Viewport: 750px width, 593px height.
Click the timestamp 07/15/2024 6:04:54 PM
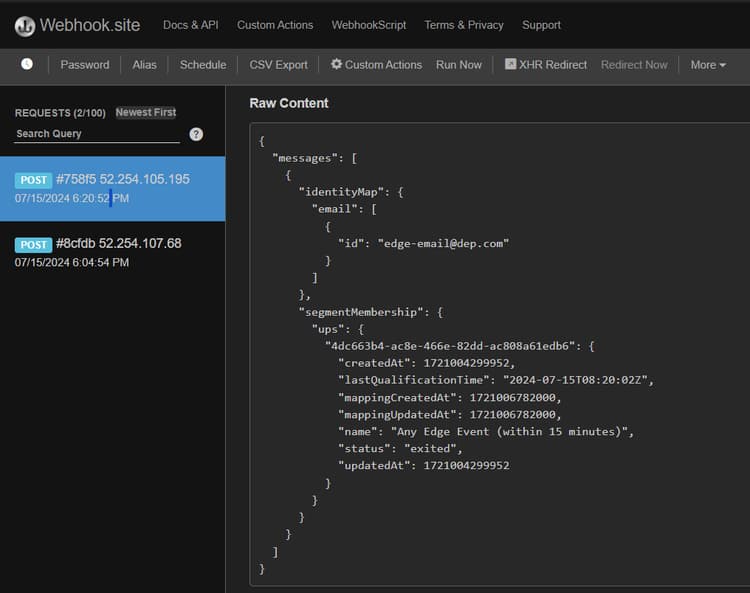point(72,263)
